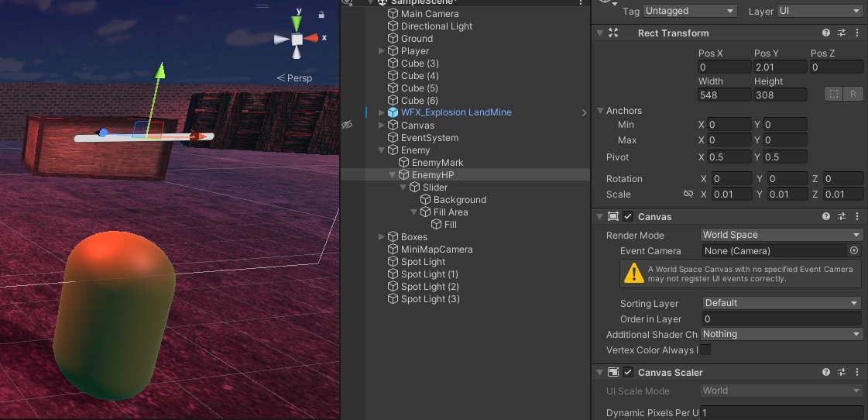Click the Main Camera cube icon
Image resolution: width=868 pixels, height=420 pixels.
(x=393, y=13)
